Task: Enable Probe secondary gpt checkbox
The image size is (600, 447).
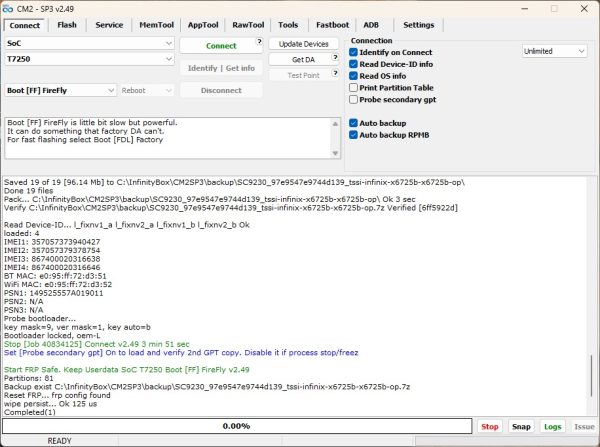Action: tap(353, 100)
